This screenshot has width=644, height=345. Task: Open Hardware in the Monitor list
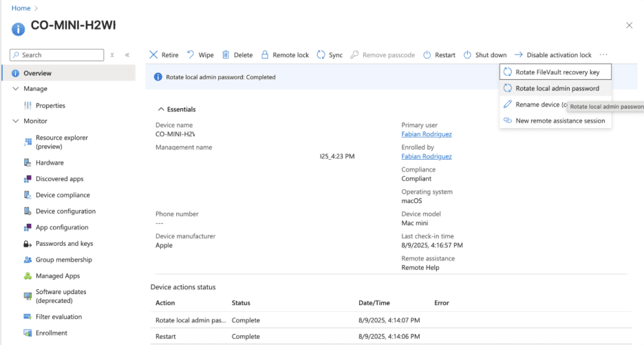pos(50,163)
